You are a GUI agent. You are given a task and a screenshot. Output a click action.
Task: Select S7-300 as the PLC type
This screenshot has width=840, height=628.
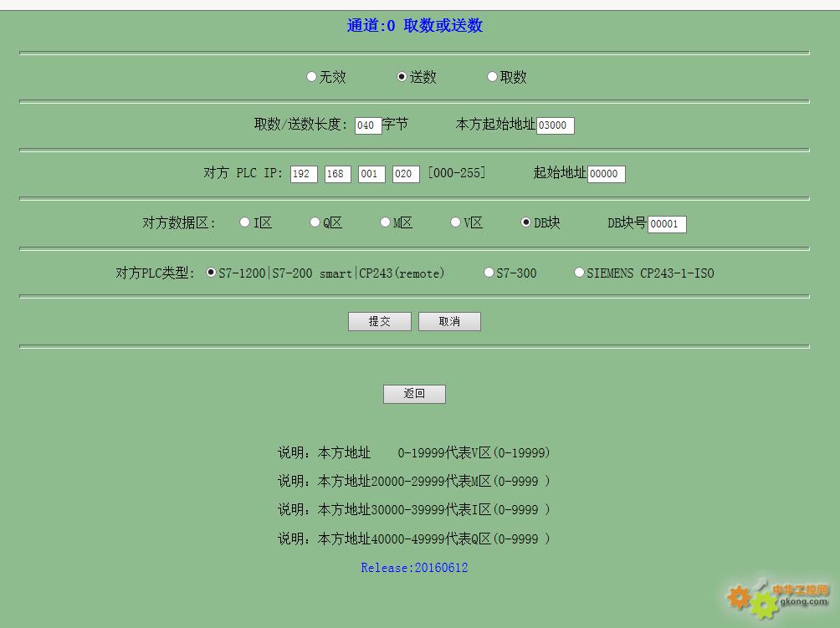click(x=489, y=273)
